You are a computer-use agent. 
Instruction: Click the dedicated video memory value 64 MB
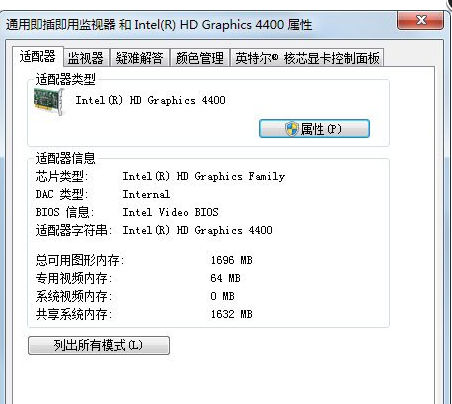click(225, 278)
